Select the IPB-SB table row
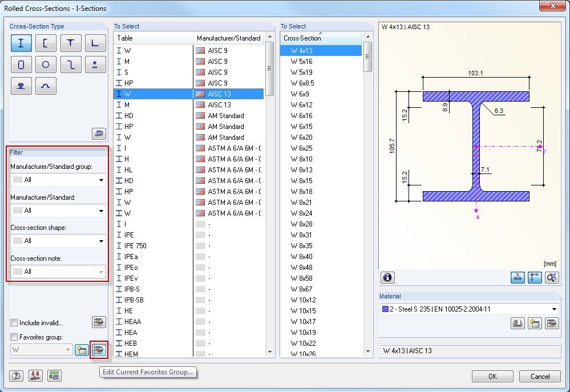The height and width of the screenshot is (392, 570). 189,300
